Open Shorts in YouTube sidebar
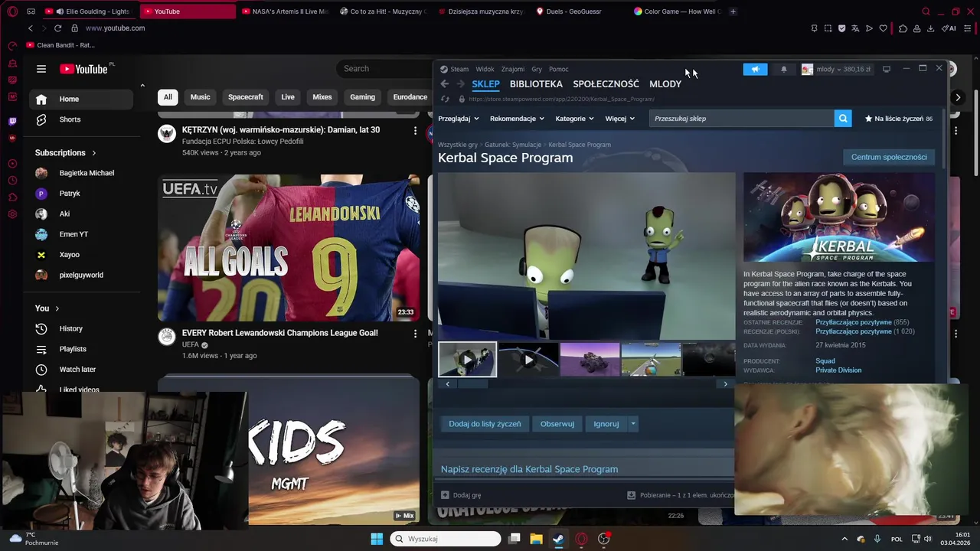 [x=81, y=119]
